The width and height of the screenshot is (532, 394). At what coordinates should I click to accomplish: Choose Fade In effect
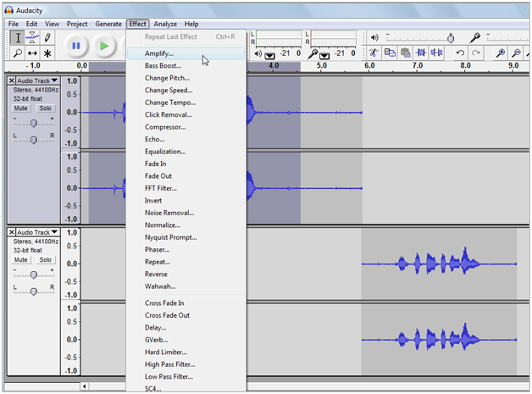point(186,164)
